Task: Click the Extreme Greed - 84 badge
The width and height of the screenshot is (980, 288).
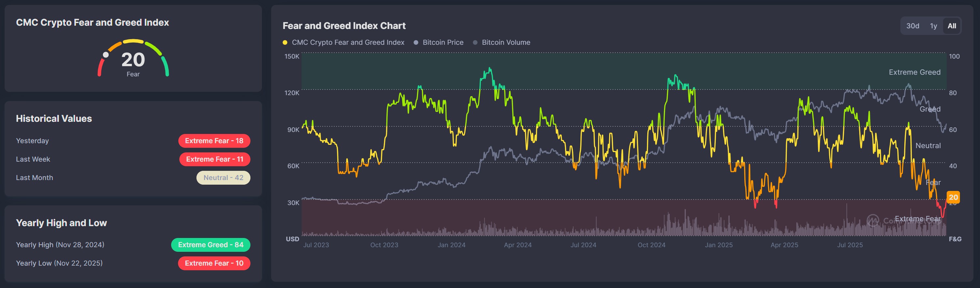Action: (x=211, y=245)
